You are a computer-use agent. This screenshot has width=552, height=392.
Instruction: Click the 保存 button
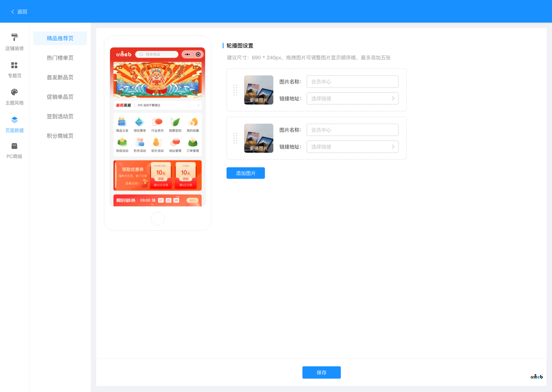click(322, 373)
